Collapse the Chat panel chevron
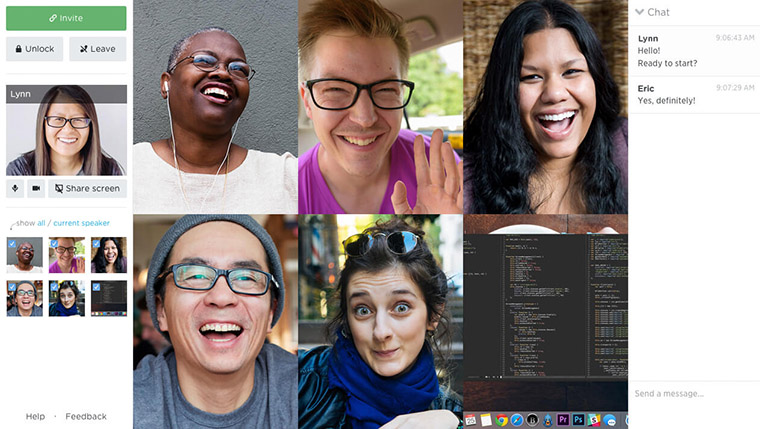 point(639,12)
